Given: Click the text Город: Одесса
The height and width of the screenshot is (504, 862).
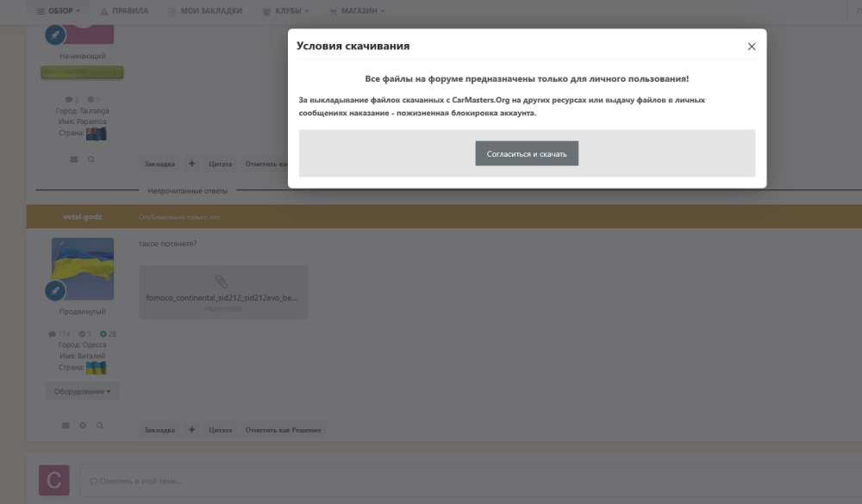Looking at the screenshot, I should tap(83, 345).
